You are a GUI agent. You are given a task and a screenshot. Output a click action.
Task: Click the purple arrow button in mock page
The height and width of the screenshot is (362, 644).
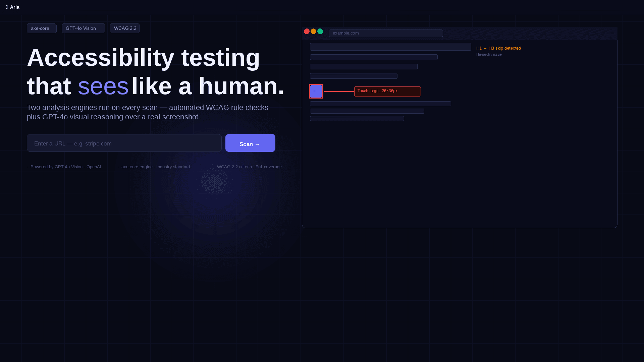(316, 91)
